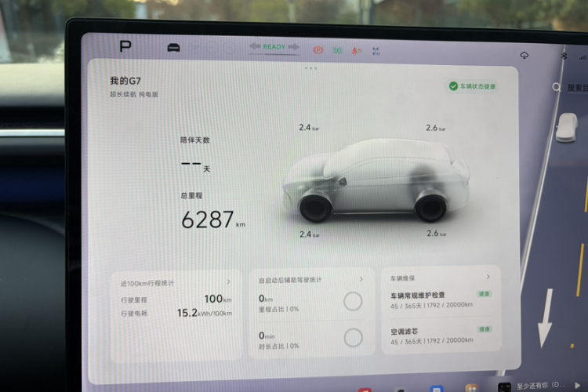This screenshot has width=588, height=392.
Task: Expand the 近100km行程统计 card chevron
Action: coord(228,281)
